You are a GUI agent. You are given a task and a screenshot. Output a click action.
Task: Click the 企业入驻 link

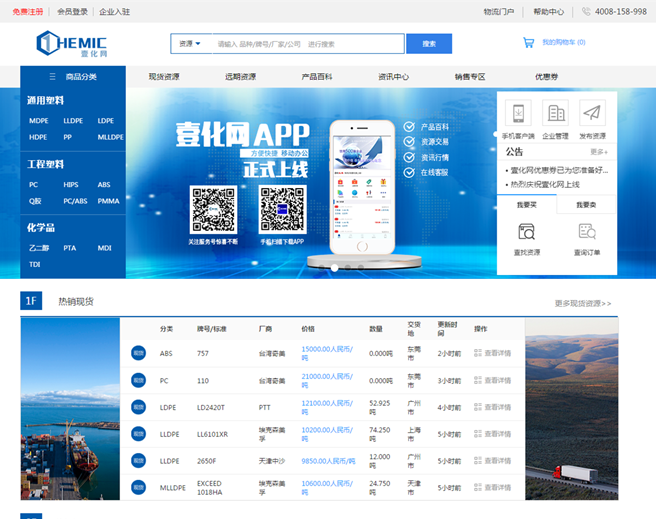pyautogui.click(x=115, y=12)
